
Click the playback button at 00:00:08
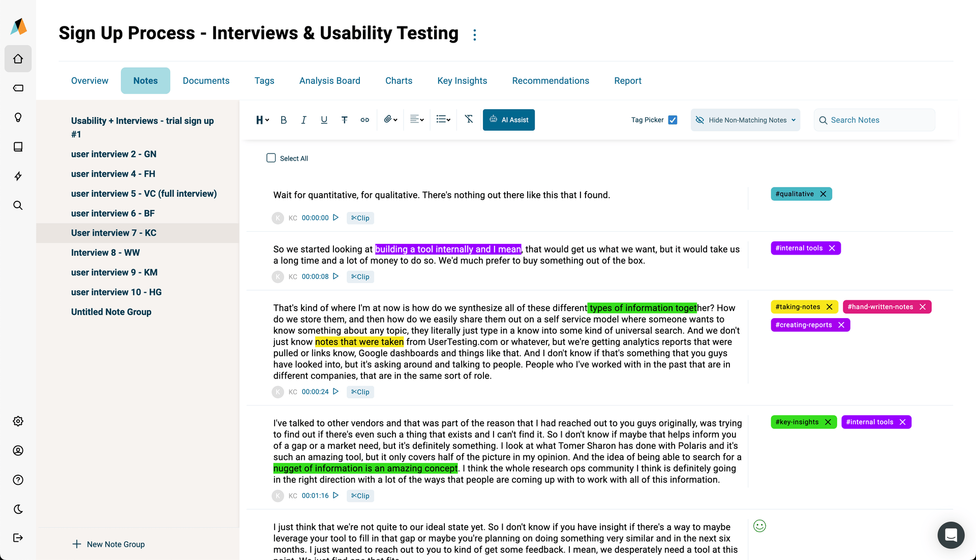336,276
